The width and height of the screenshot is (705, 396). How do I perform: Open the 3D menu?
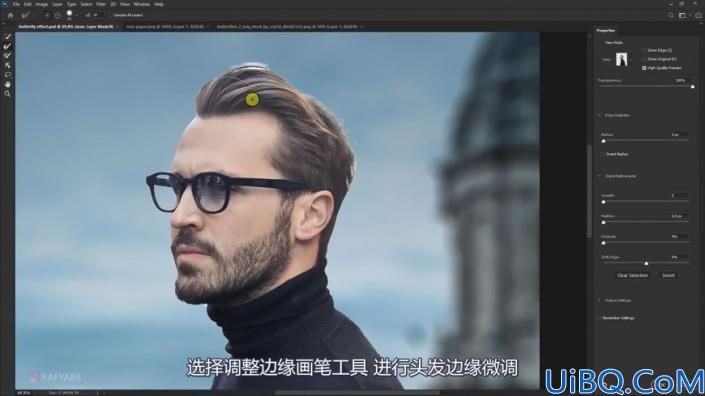click(x=113, y=4)
